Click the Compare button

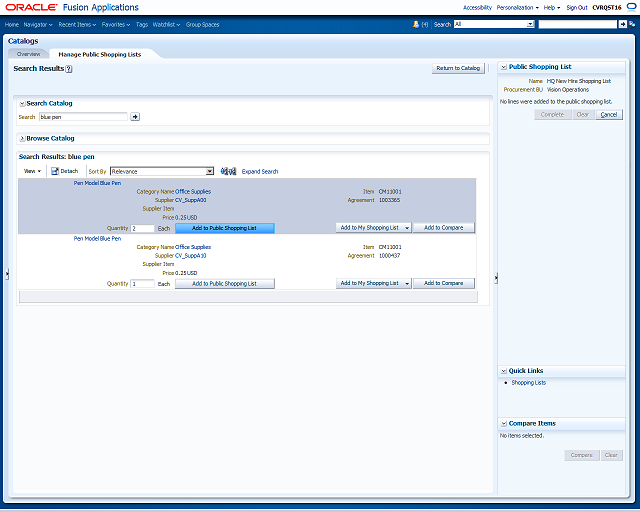(x=582, y=455)
